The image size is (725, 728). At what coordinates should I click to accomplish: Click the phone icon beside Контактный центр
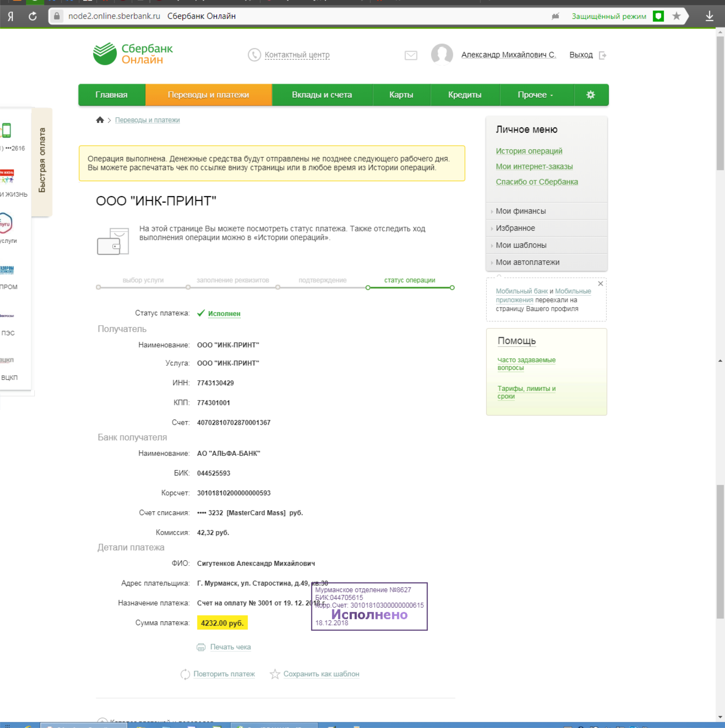coord(254,55)
